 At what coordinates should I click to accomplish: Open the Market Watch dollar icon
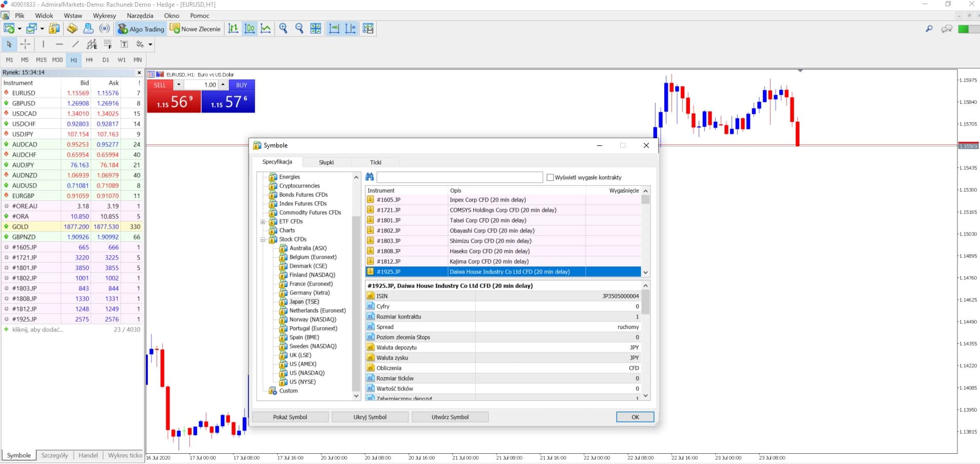click(54, 29)
